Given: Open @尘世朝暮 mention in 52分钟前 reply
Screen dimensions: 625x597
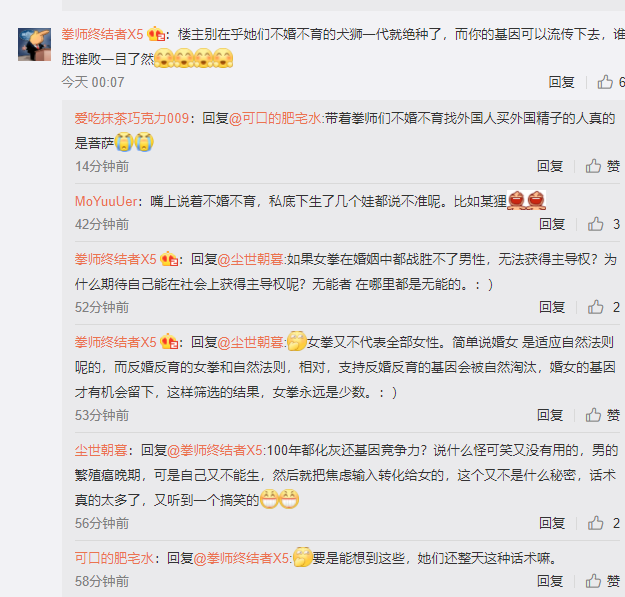Looking at the screenshot, I should tap(250, 259).
